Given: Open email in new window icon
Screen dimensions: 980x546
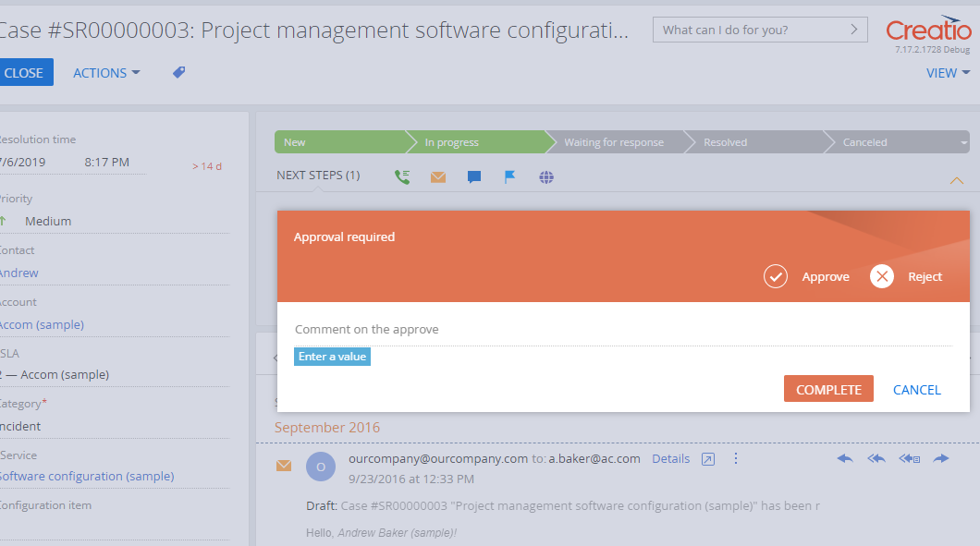Looking at the screenshot, I should (707, 459).
